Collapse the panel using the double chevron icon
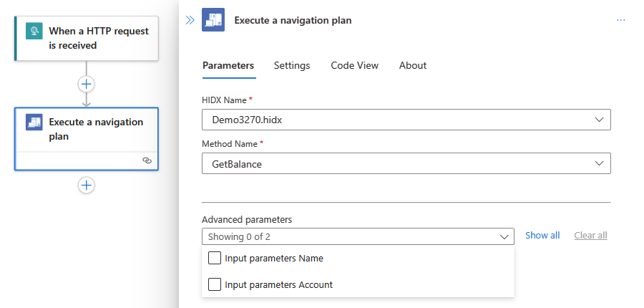644x308 pixels. [x=190, y=20]
